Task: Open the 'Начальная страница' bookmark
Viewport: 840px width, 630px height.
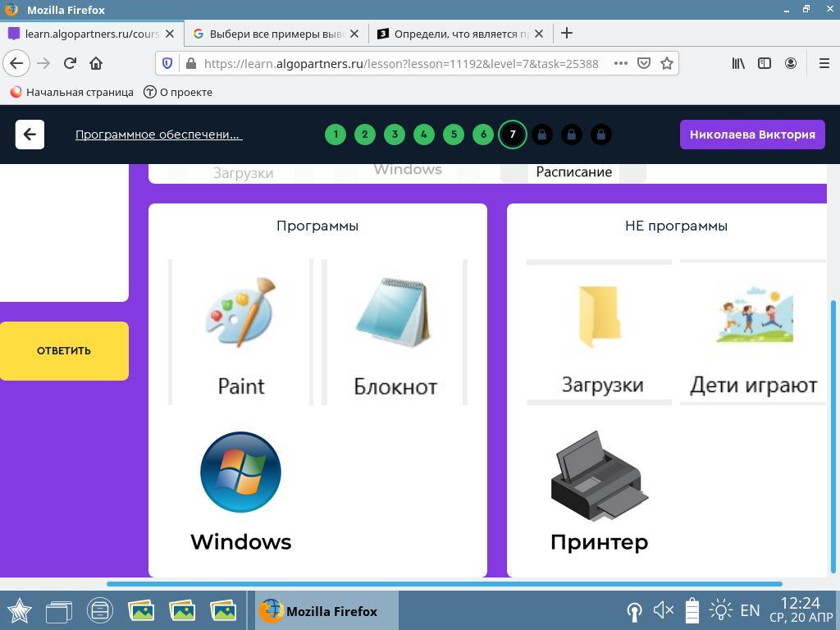Action: tap(72, 92)
